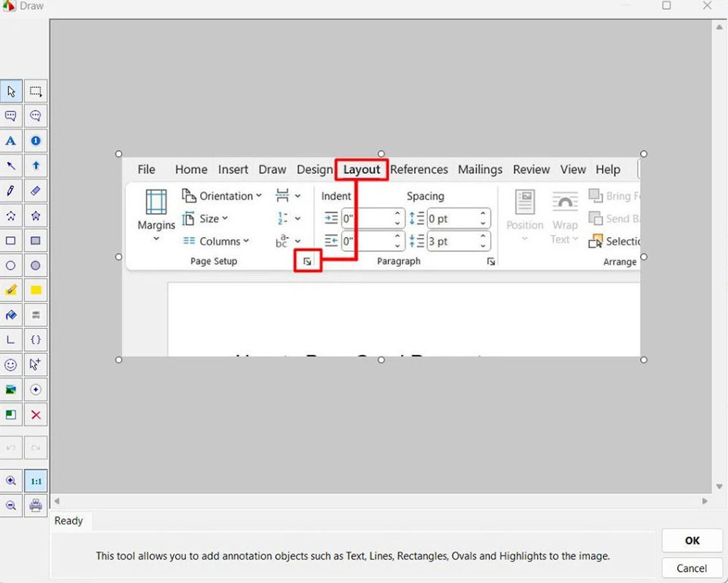Print the image with printer icon
The image size is (728, 583).
[x=36, y=506]
